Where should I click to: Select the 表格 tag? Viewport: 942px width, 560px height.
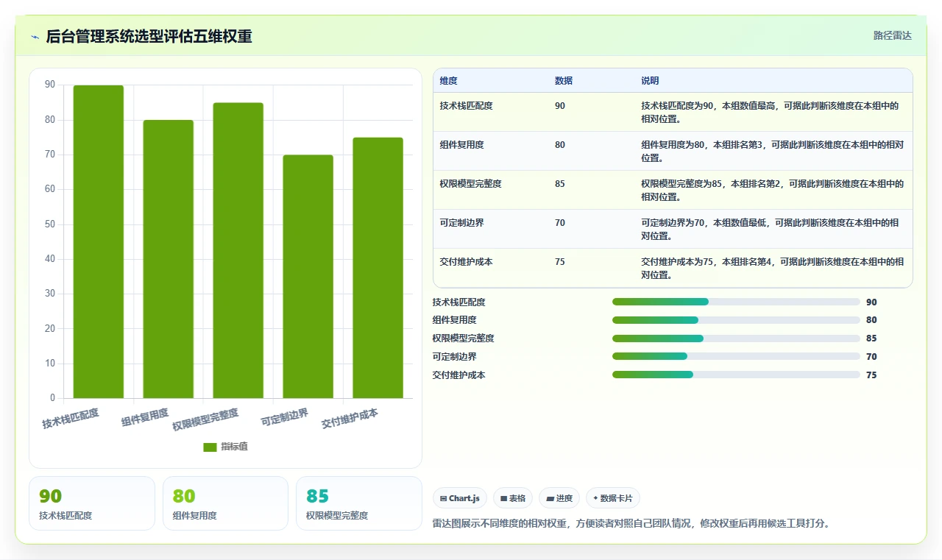pos(513,498)
